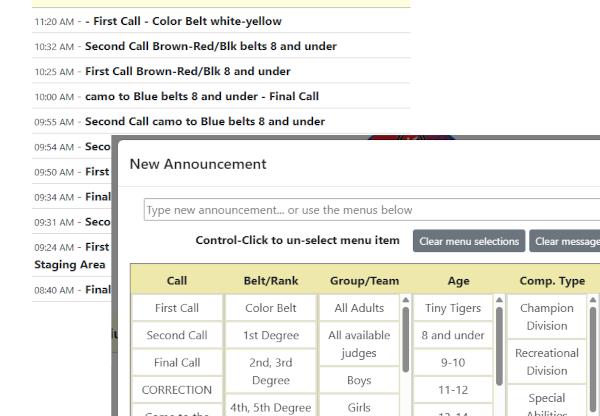Click the New Announcement dialog title
This screenshot has height=416, width=600.
pos(198,164)
